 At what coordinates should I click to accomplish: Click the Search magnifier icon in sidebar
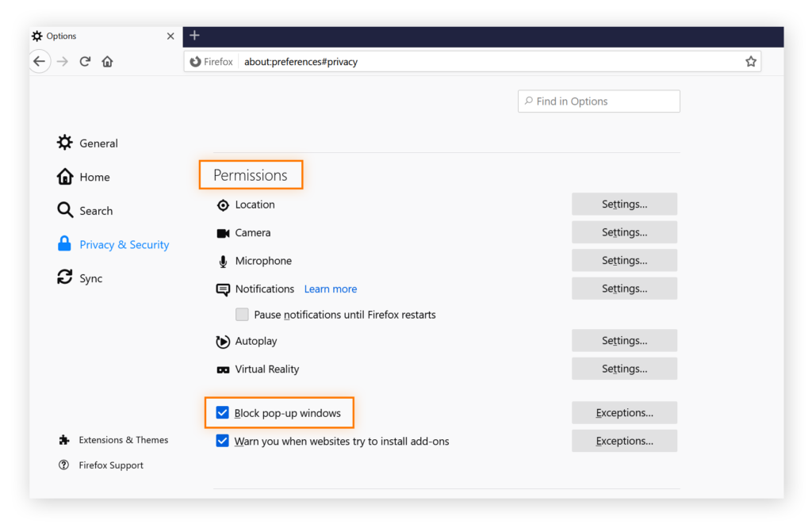pyautogui.click(x=65, y=210)
